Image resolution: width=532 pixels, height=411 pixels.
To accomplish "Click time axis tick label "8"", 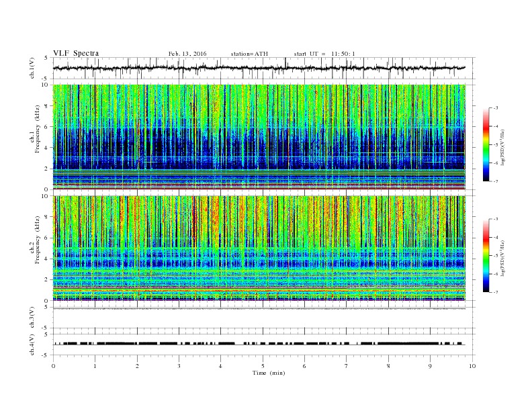I will (388, 366).
